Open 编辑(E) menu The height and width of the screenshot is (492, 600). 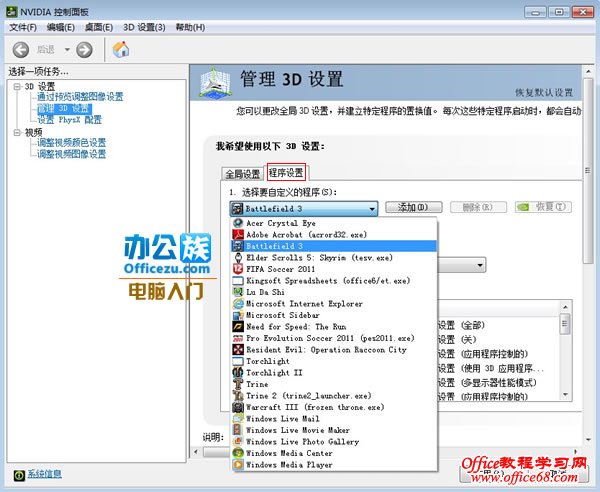[x=60, y=28]
